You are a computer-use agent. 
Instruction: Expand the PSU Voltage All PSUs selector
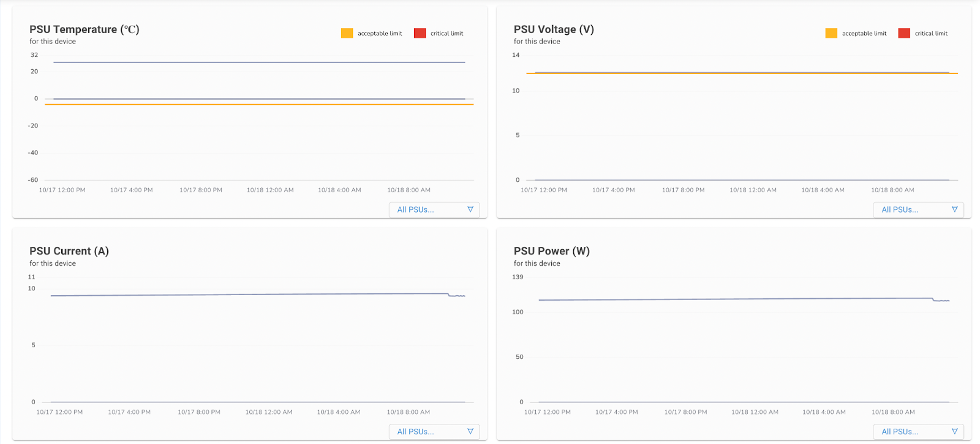[918, 209]
